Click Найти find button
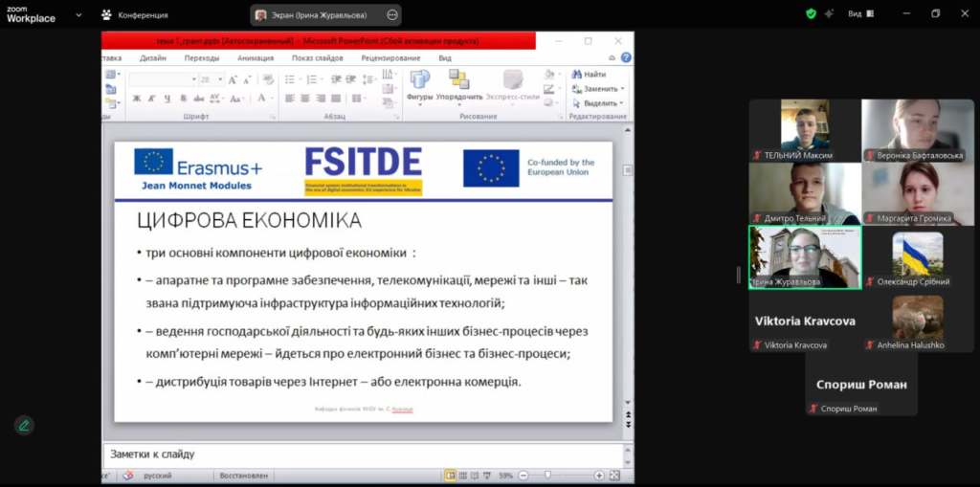 tap(589, 75)
